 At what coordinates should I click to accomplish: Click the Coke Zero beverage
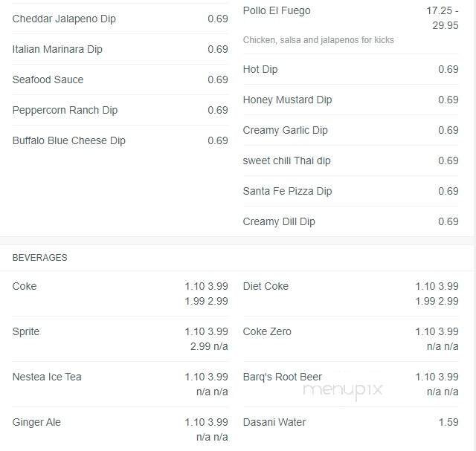tap(267, 331)
